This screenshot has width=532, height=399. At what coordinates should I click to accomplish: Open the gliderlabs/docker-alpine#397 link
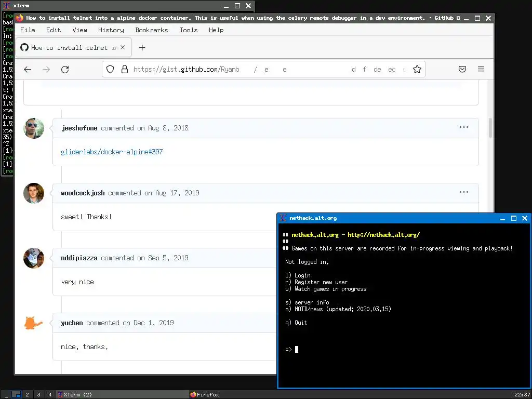pos(112,152)
